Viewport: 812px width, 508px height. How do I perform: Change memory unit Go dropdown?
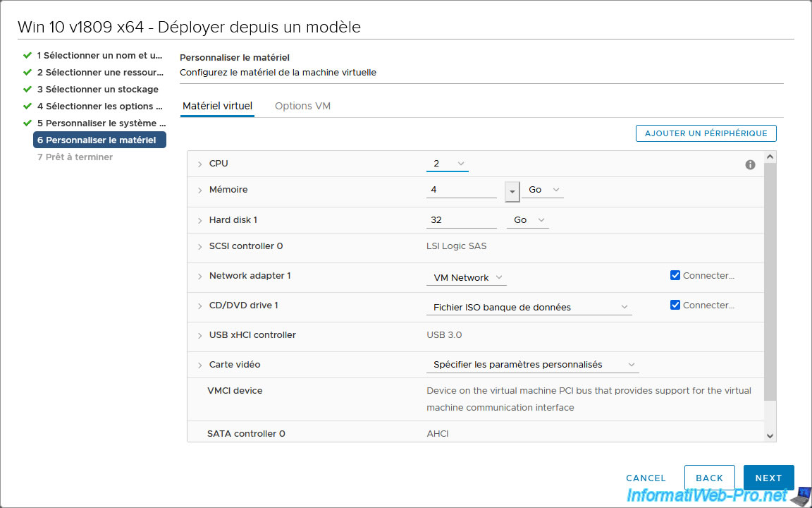point(543,190)
